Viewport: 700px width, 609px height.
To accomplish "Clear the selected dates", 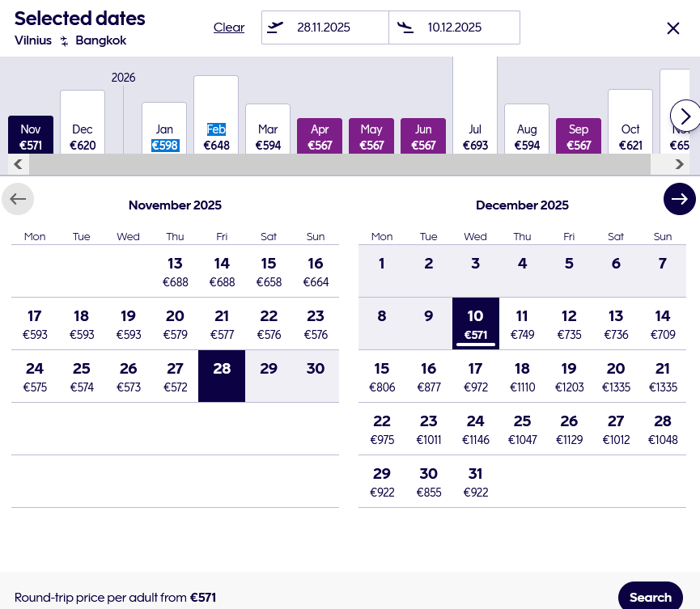I will point(229,27).
